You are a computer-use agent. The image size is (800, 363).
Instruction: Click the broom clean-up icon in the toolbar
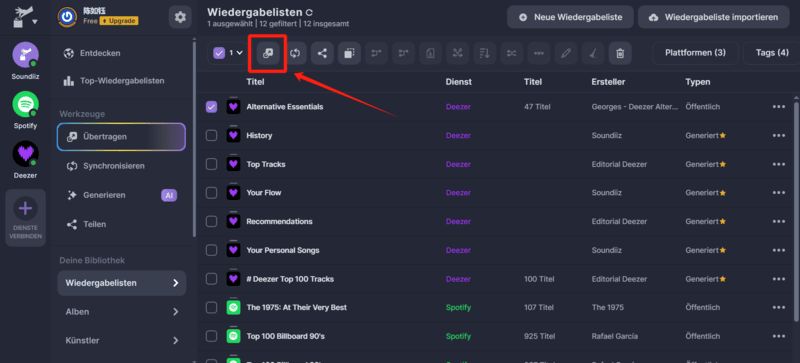[x=593, y=53]
